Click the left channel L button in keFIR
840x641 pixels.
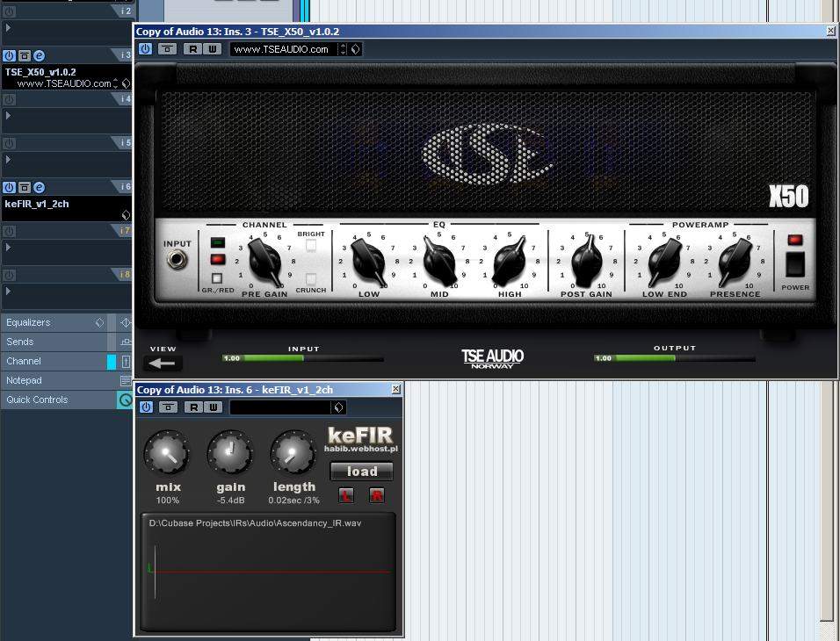346,496
